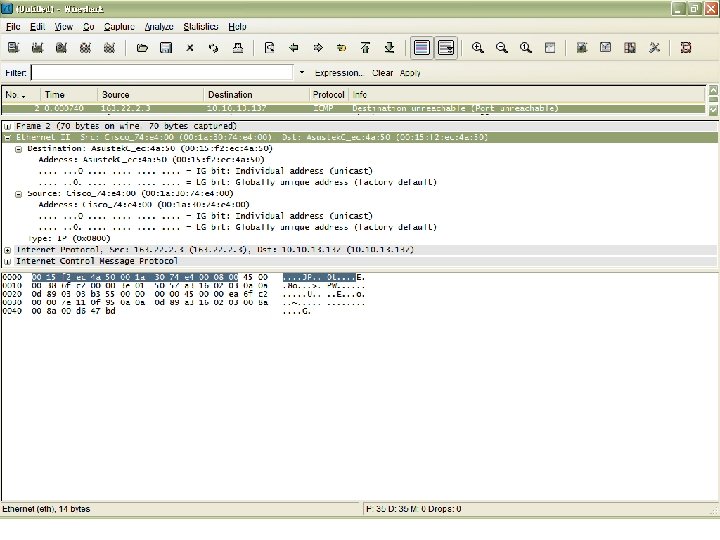The height and width of the screenshot is (540, 720).
Task: Select hex dump row 0040
Action: tap(156, 311)
